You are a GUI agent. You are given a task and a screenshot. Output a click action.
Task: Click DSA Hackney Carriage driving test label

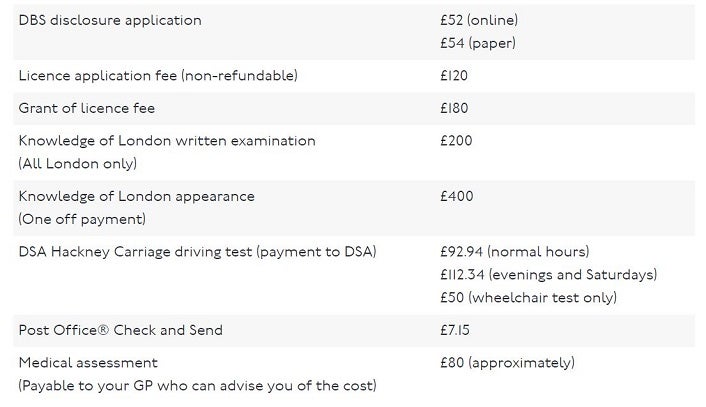198,252
